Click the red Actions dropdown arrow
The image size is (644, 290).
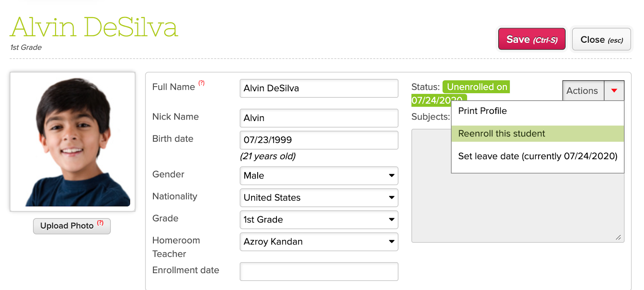pos(614,90)
